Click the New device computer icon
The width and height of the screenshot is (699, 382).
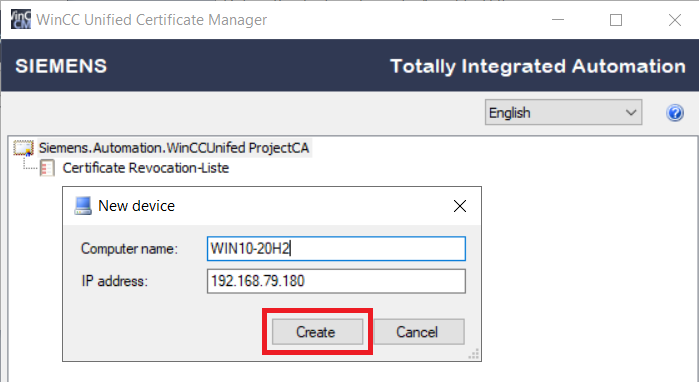[83, 206]
